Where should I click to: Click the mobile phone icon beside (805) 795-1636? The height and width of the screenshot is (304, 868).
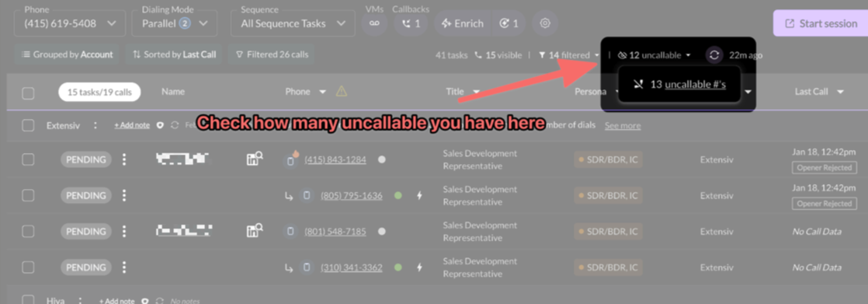pyautogui.click(x=306, y=196)
